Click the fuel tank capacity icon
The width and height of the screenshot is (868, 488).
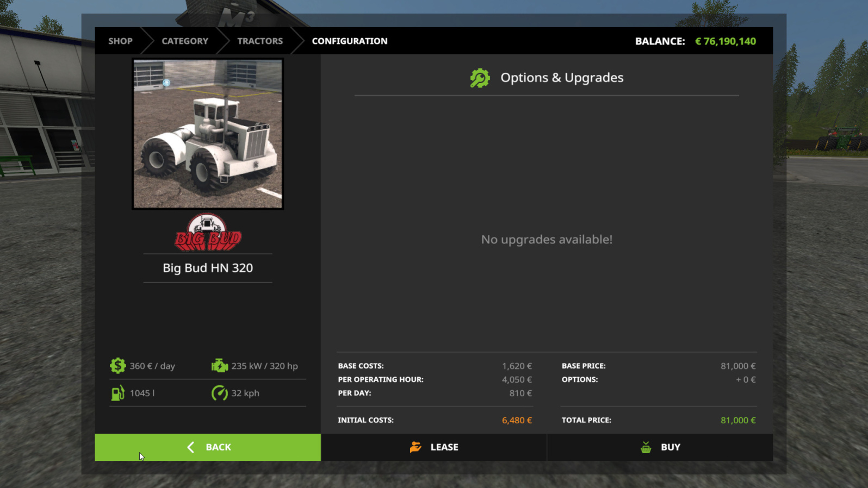tap(117, 393)
